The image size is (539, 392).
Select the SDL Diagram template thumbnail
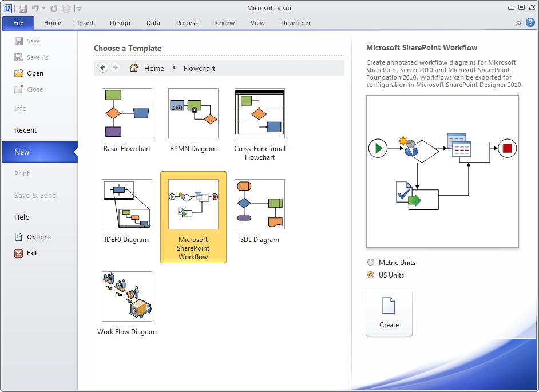(260, 204)
